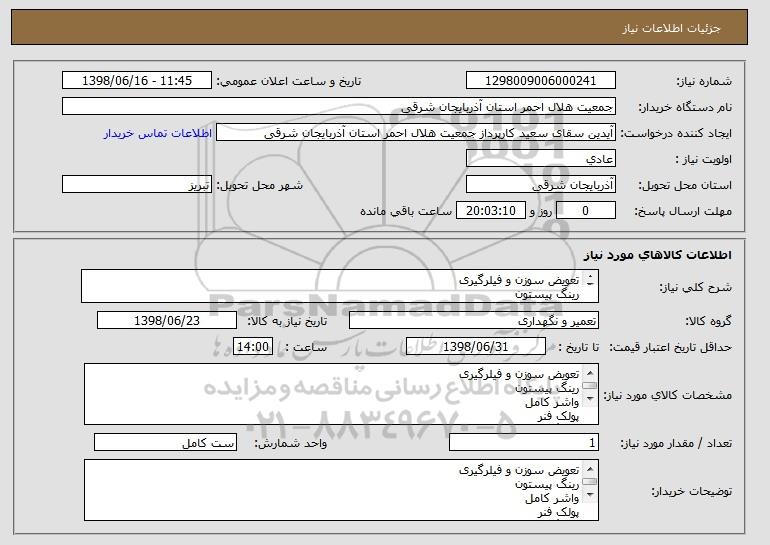Select the priority field showing عادی
This screenshot has width=770, height=545.
point(541,159)
